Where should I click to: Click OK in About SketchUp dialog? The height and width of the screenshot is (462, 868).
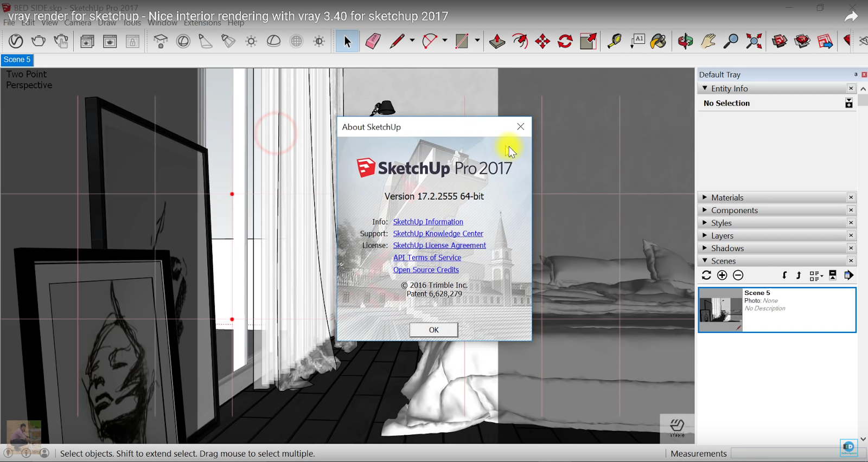433,330
